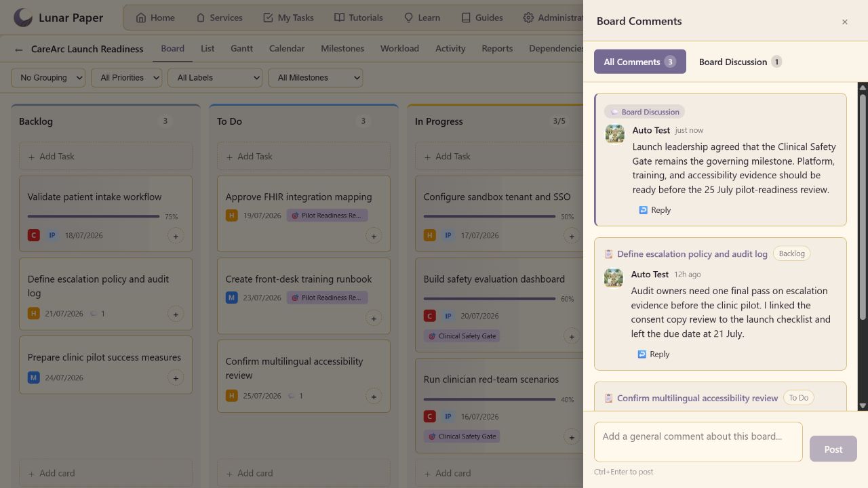
Task: Click the C priority badge on Validate patient intake workflow
Action: pyautogui.click(x=33, y=235)
